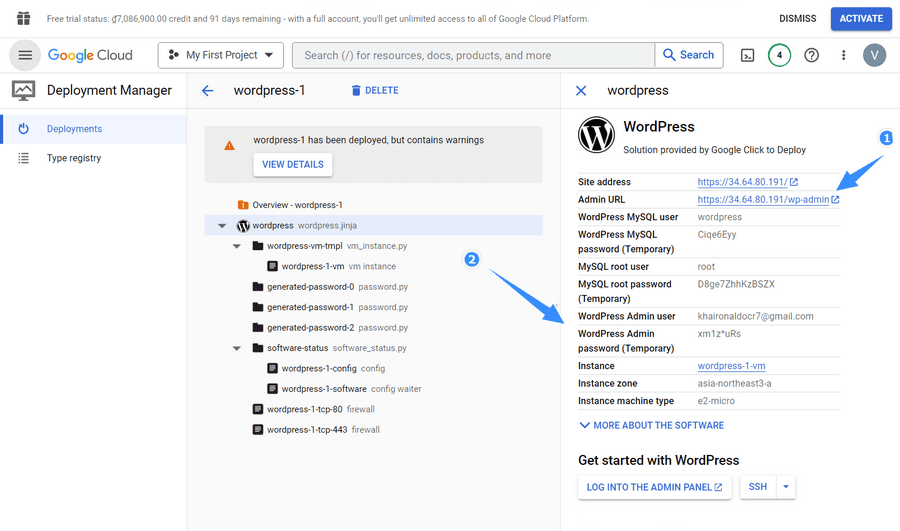Click Log Into the Admin Panel button
Image resolution: width=900 pixels, height=531 pixels.
point(654,487)
